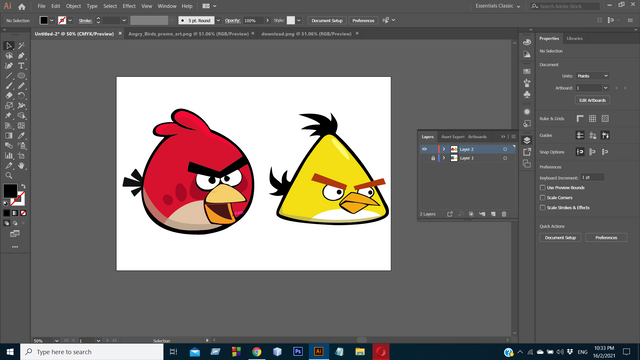
Task: Open brush definition dropdown 5 pt. Round
Action: point(218,20)
